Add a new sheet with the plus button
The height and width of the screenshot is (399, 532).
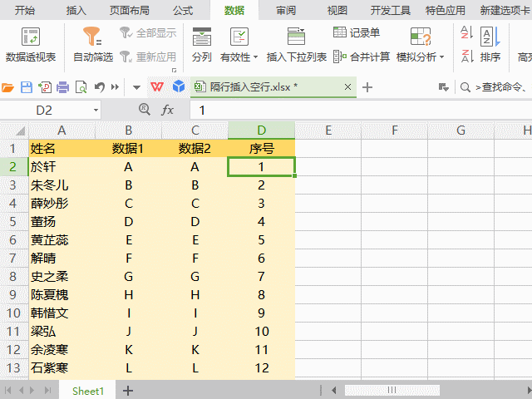(127, 391)
